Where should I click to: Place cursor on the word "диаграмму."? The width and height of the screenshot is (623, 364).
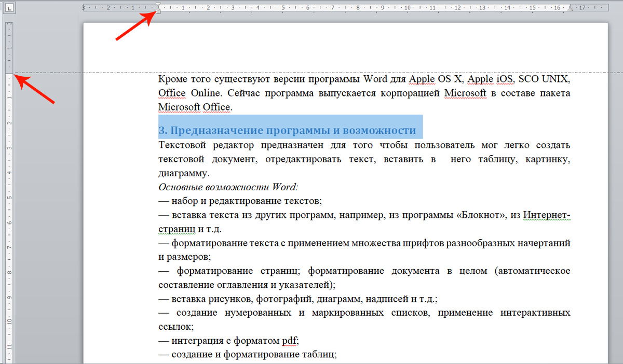(x=183, y=173)
